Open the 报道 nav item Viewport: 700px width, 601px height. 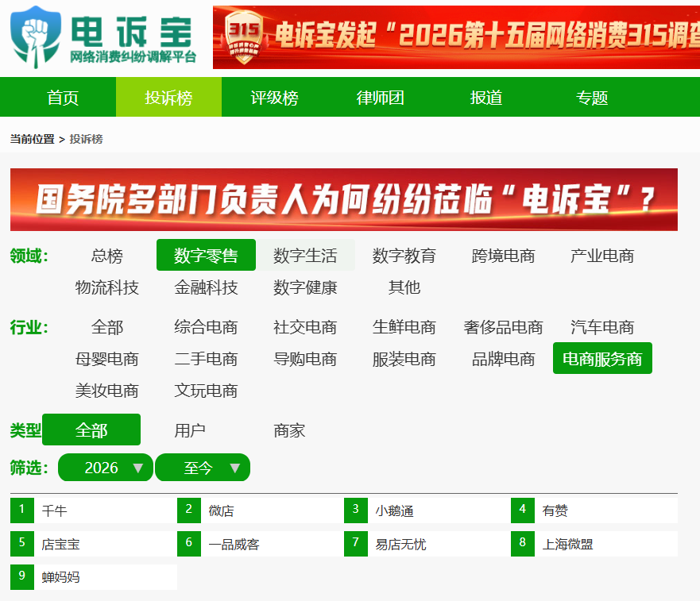click(486, 98)
